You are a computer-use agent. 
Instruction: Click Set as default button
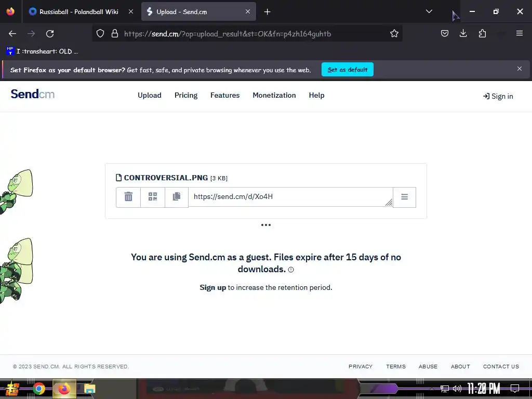(348, 70)
